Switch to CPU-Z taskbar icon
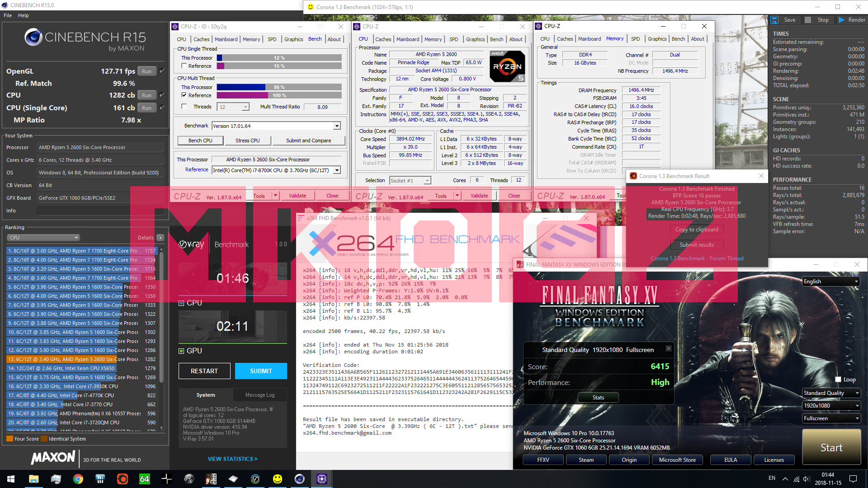868x488 pixels. 322,479
